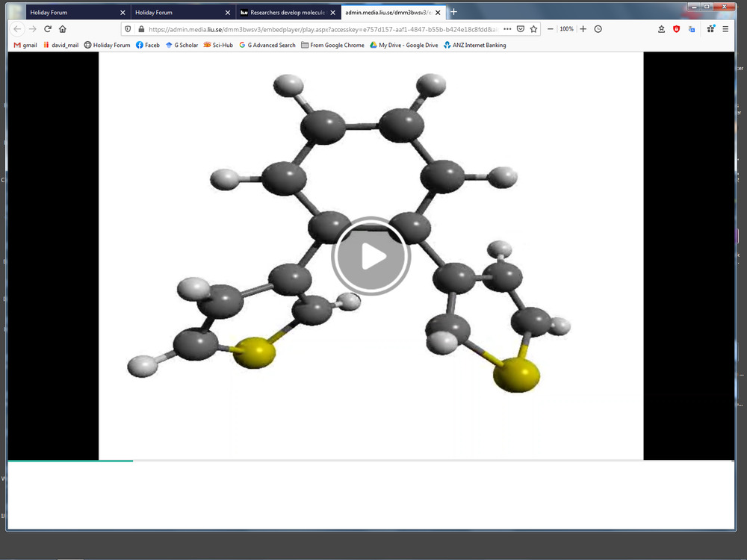747x560 pixels.
Task: Open page actions three-dot menu
Action: (x=507, y=29)
